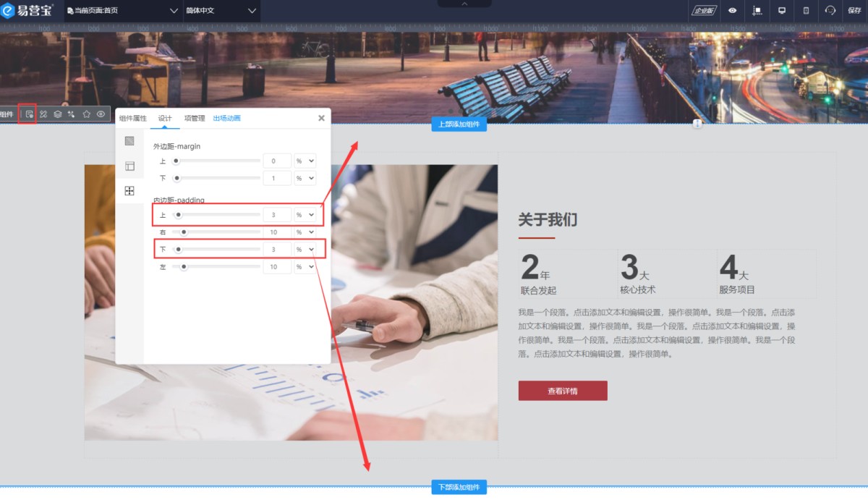Select the meeting photo image
The image size is (868, 500).
[291, 302]
